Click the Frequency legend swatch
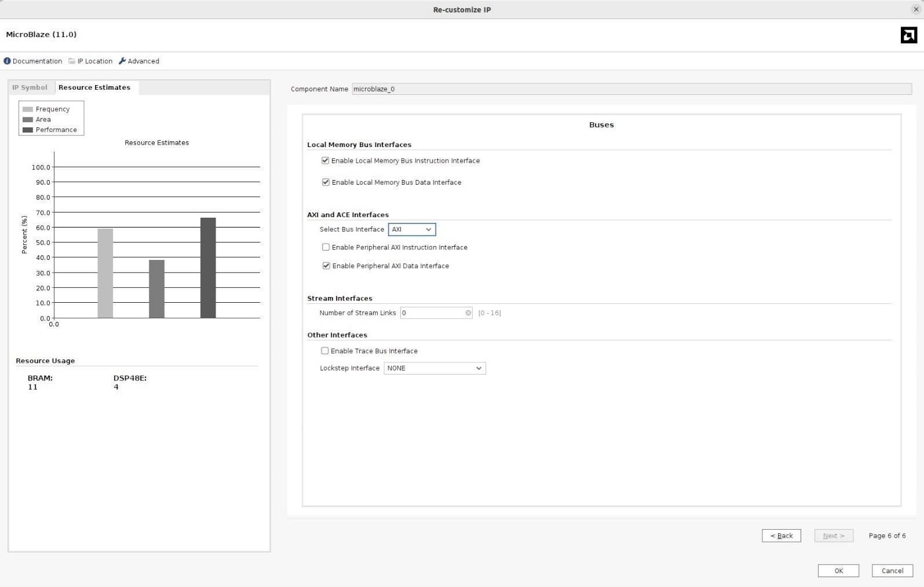The height and width of the screenshot is (587, 924). click(28, 109)
